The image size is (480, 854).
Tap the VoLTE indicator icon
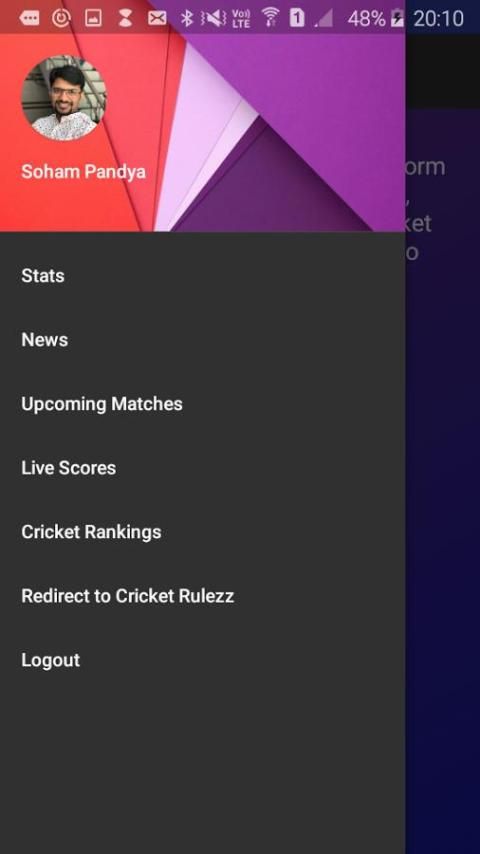click(x=241, y=19)
